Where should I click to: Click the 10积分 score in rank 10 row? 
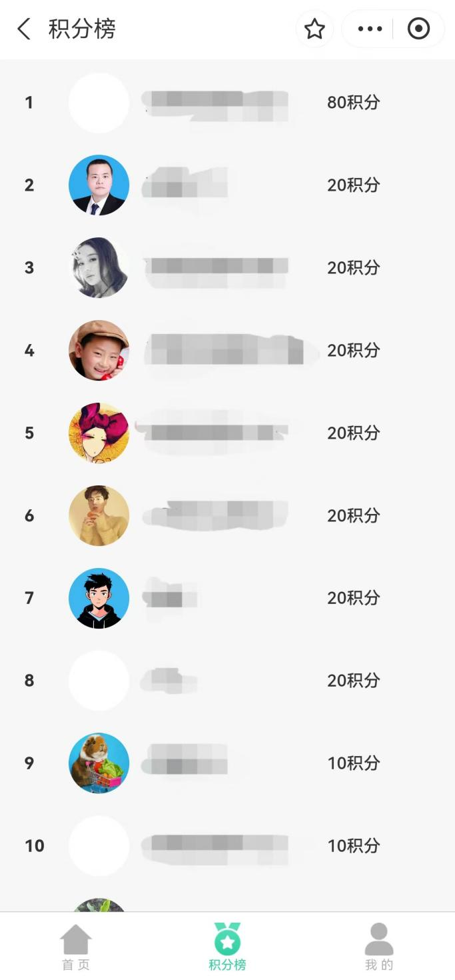click(x=353, y=846)
